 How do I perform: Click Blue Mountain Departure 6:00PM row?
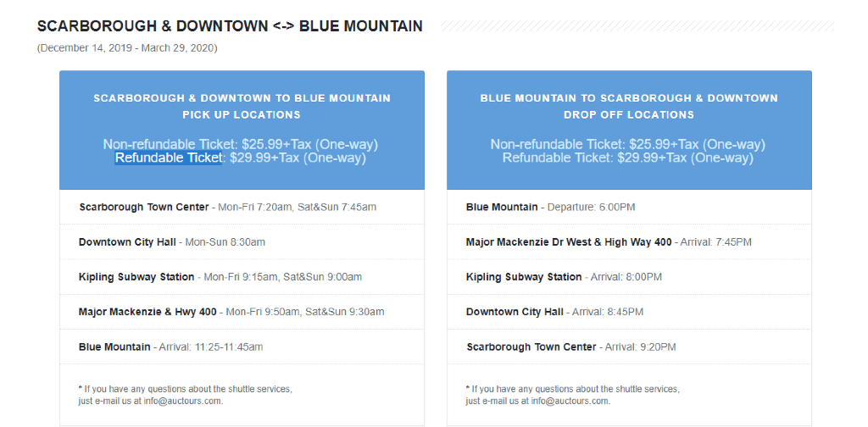point(630,208)
